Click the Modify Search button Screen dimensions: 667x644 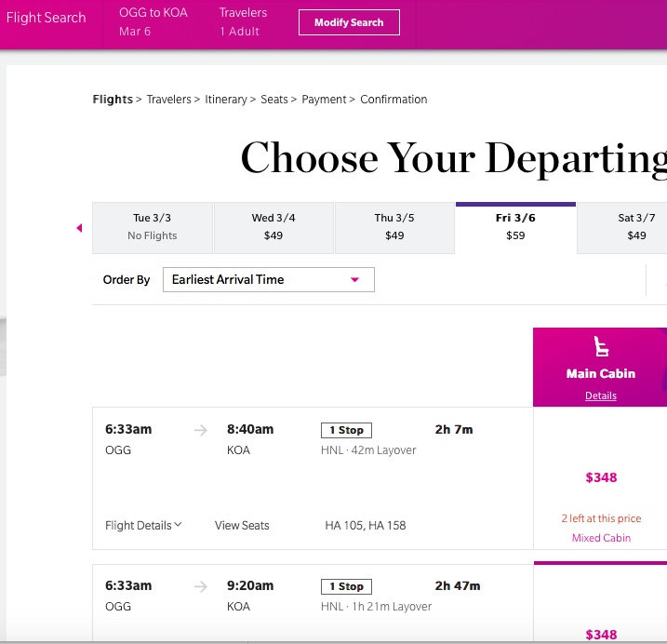(349, 22)
